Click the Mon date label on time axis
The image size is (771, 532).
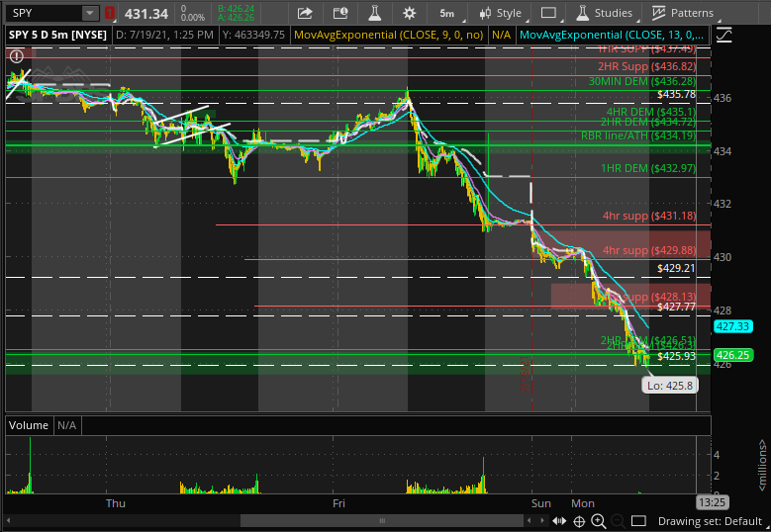pyautogui.click(x=583, y=503)
